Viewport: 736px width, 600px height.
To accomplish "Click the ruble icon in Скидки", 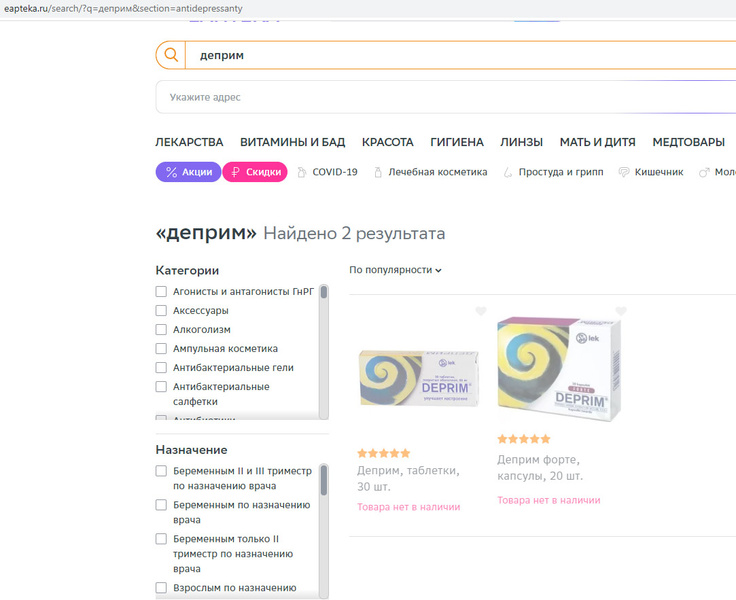I will (236, 172).
